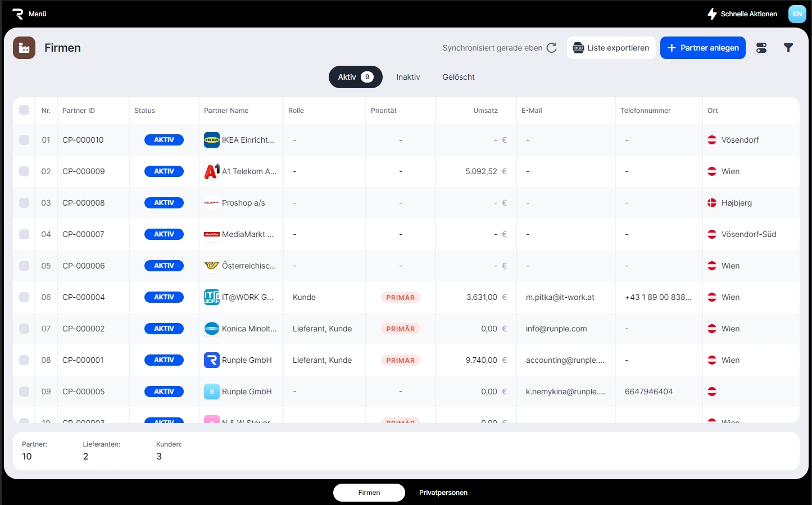Sort by the Umsatz column header
Viewport: 812px width, 505px height.
coord(486,111)
